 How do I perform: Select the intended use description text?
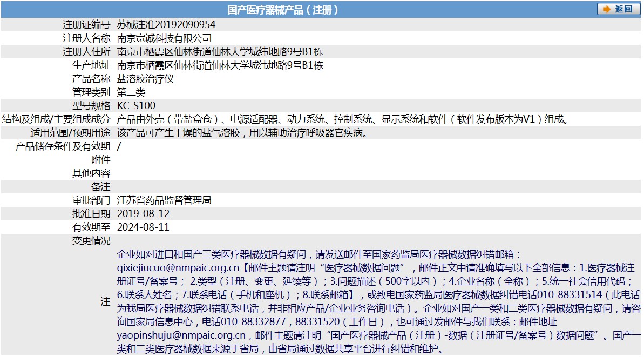click(x=242, y=133)
